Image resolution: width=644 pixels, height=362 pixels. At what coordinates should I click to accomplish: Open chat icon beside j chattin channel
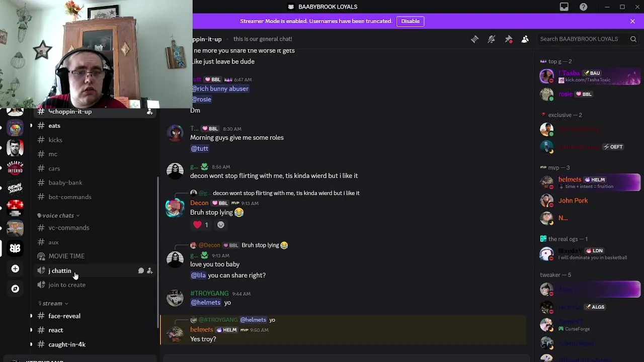tap(141, 271)
